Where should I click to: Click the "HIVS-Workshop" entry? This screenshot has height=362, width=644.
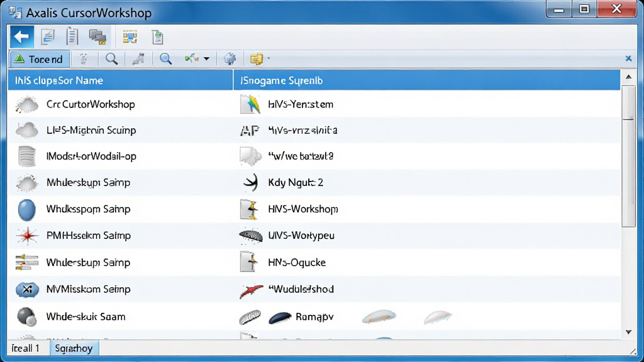(303, 209)
